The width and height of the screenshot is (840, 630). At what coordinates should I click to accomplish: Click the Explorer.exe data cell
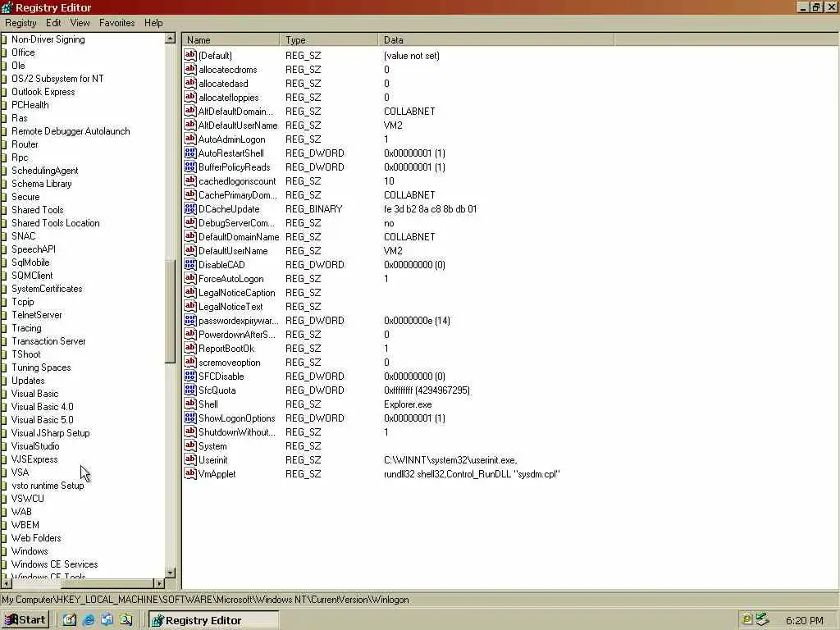(x=408, y=404)
